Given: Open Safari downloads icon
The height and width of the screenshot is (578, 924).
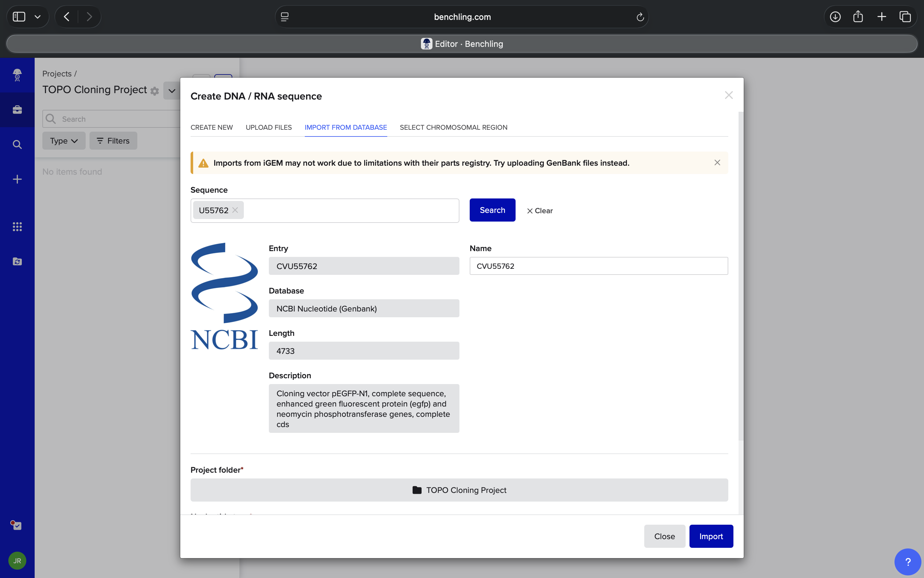Looking at the screenshot, I should (x=835, y=17).
